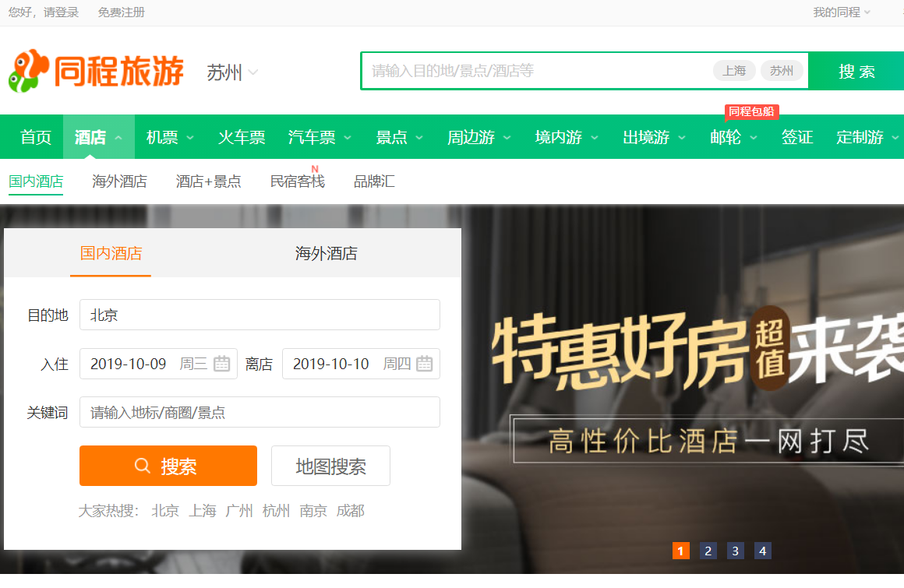Click the 请登录 login link

point(61,12)
